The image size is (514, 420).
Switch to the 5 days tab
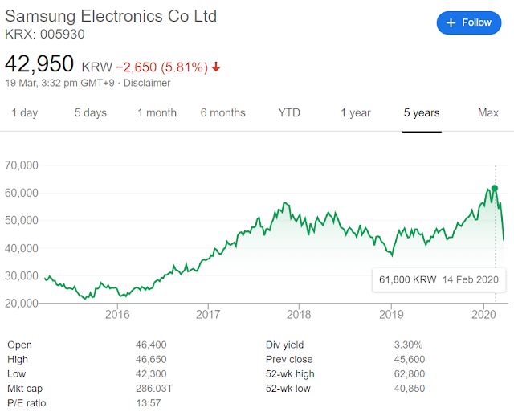pos(91,112)
